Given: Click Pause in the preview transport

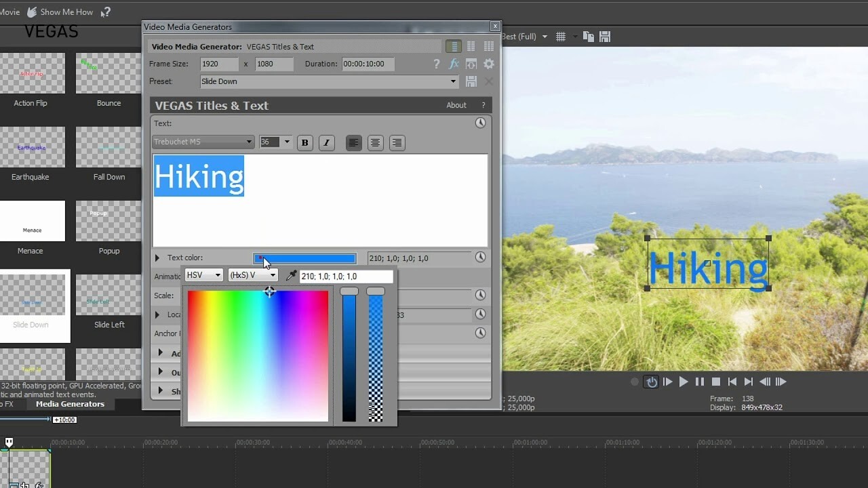Looking at the screenshot, I should pyautogui.click(x=700, y=382).
